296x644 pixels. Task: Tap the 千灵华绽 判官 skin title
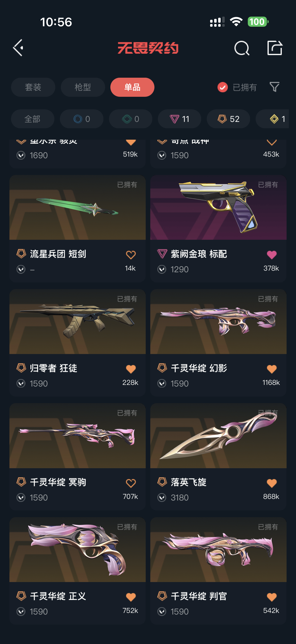[x=199, y=596]
